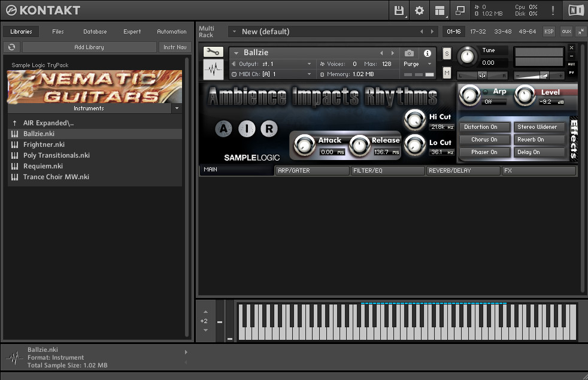588x380 pixels.
Task: Open the FX tab
Action: (539, 170)
